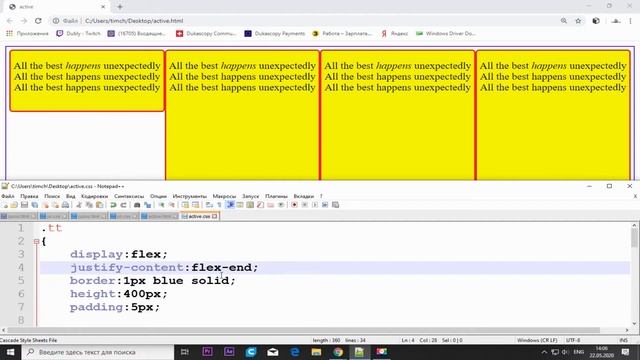Screen dimensions: 640x360
Task: Open the Макросы menu
Action: 224,196
